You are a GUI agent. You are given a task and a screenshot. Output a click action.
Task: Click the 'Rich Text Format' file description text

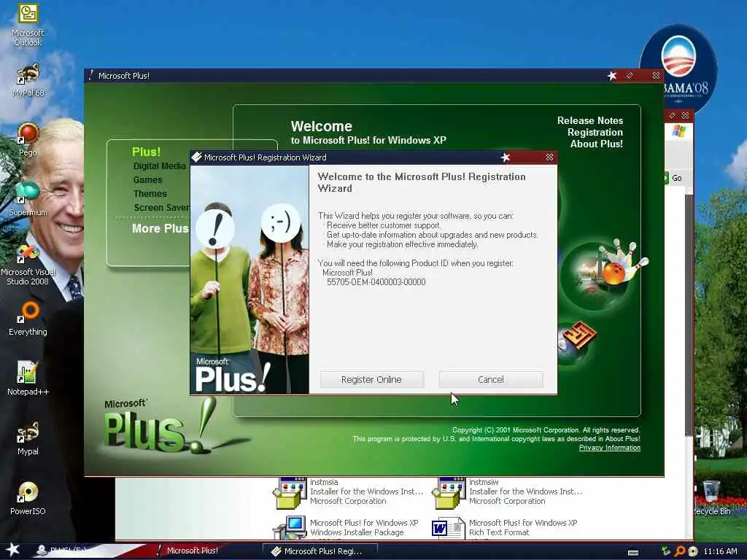499,532
